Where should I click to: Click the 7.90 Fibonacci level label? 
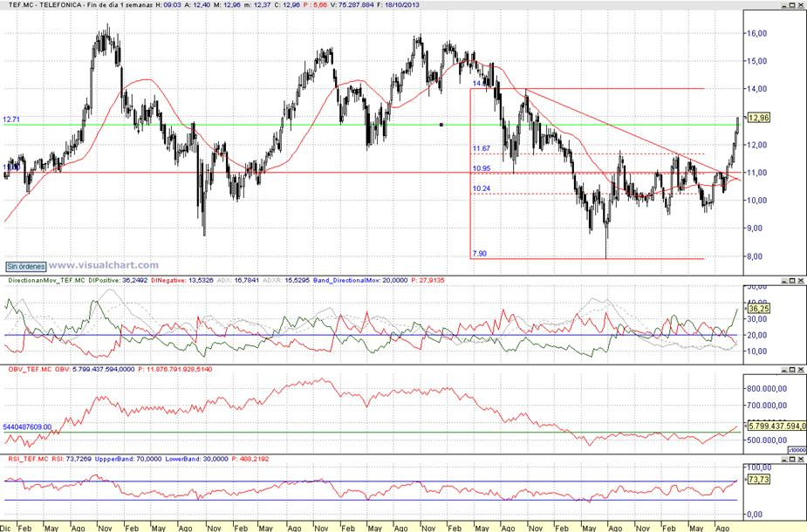pos(480,254)
